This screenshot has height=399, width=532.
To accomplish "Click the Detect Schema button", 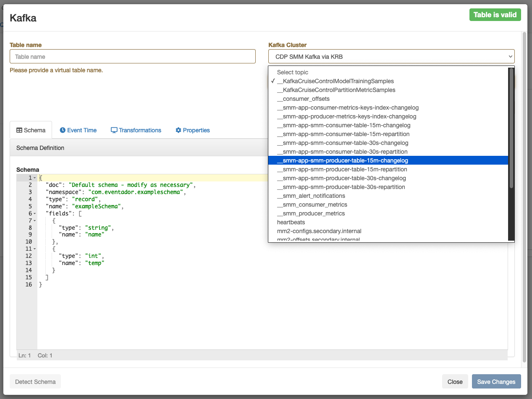I will tap(35, 381).
